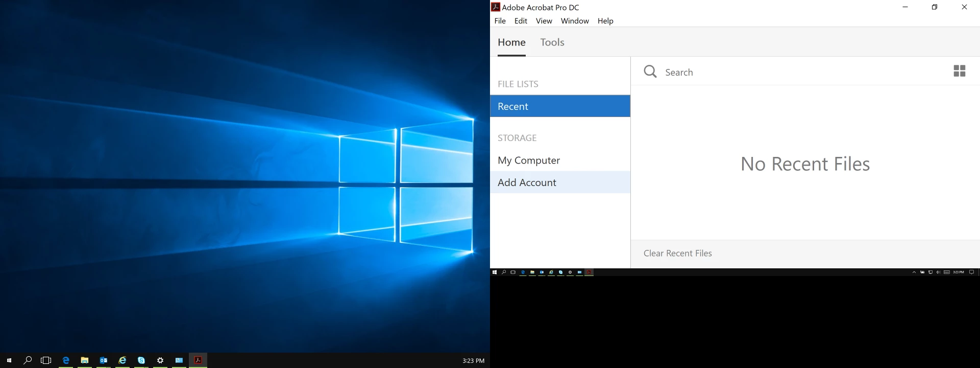Open Task View on left monitor taskbar

click(x=46, y=360)
